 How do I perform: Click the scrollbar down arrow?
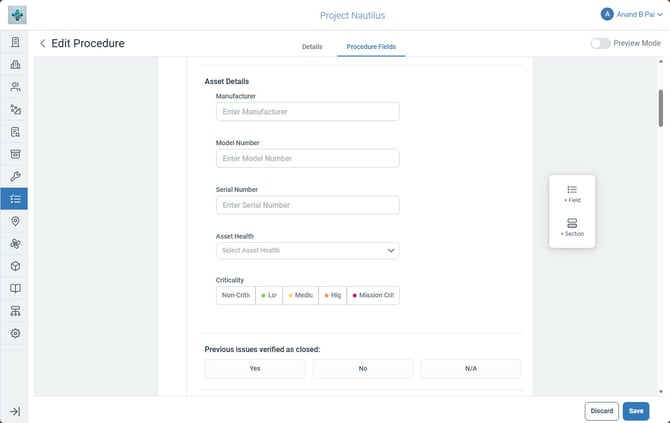661,391
